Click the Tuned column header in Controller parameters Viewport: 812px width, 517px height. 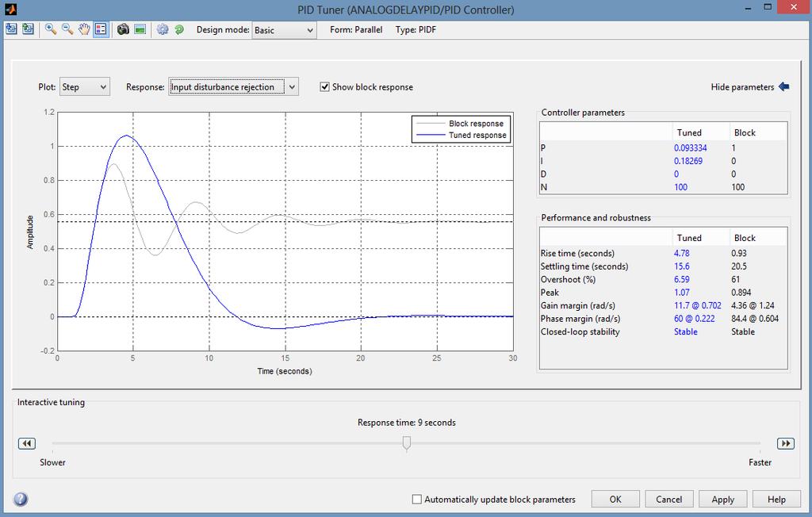[x=689, y=132]
